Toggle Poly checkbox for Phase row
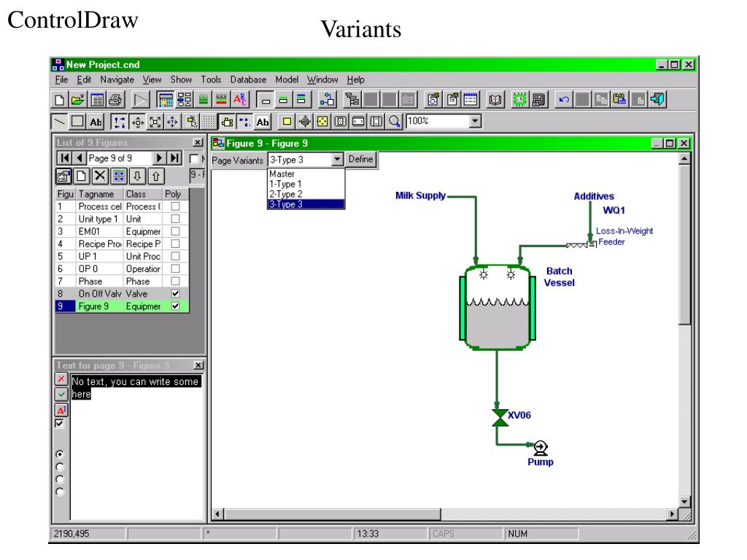 point(175,281)
